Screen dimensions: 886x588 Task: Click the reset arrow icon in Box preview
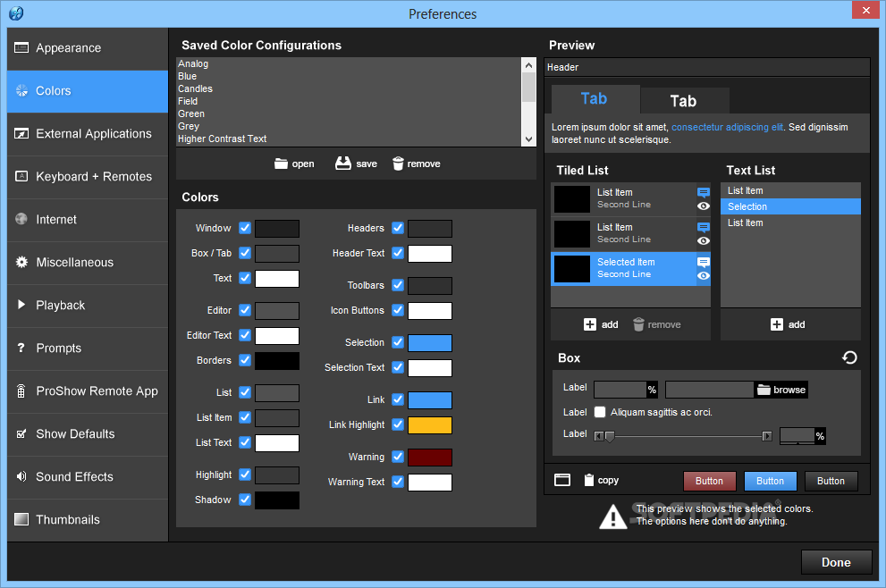850,357
